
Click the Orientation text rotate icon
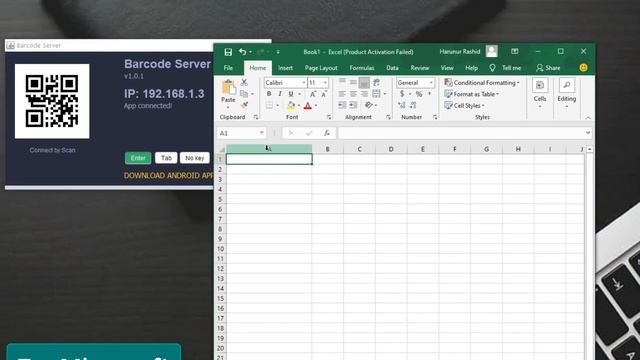369,105
